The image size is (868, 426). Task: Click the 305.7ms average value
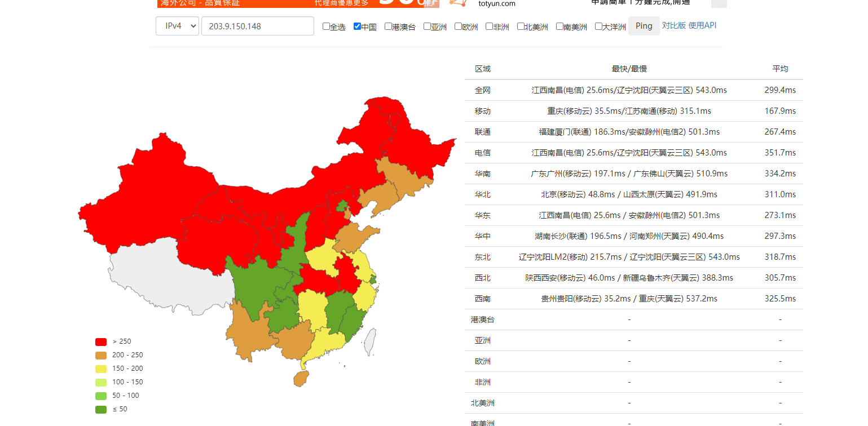pos(781,278)
